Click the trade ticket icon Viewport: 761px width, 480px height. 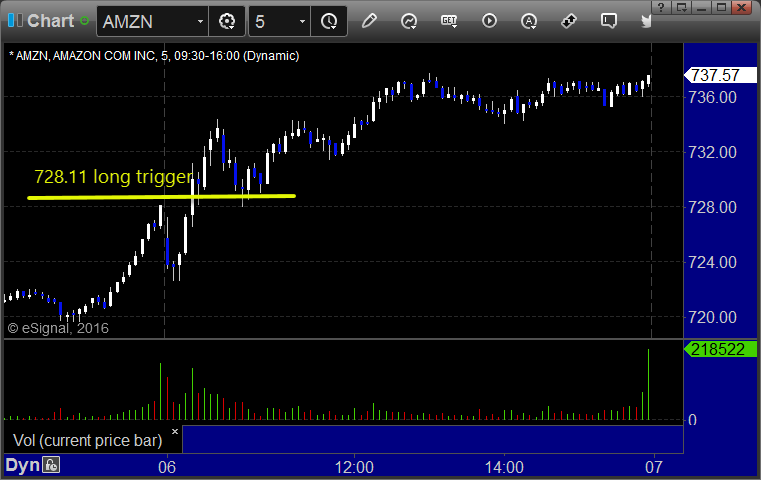tap(568, 21)
